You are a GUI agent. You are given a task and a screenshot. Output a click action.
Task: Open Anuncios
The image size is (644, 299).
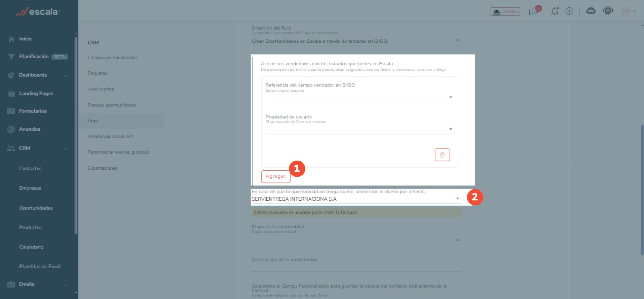tap(30, 129)
